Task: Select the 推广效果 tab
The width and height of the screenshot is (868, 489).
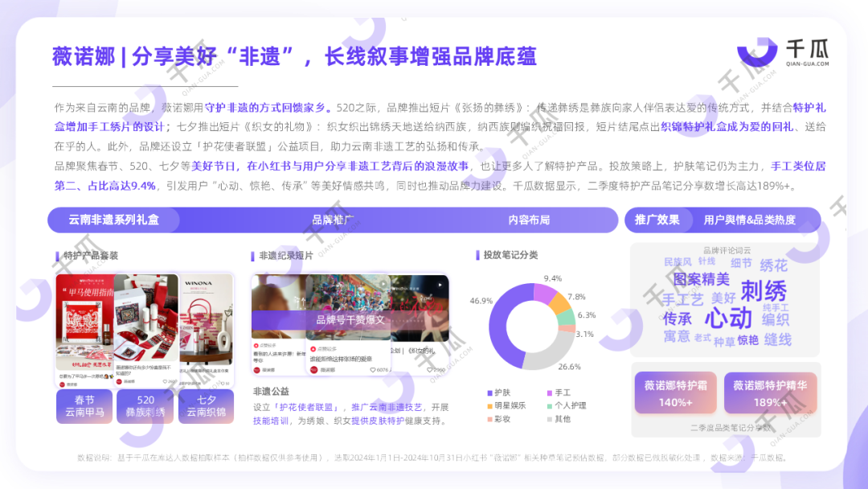Action: coord(657,220)
